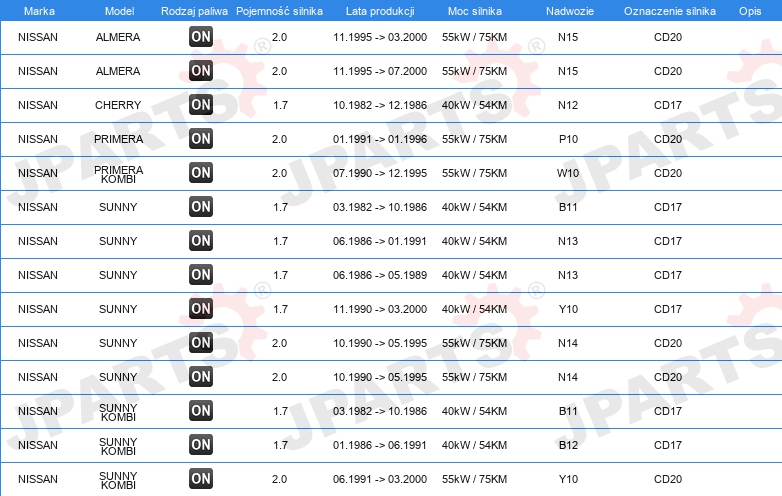Click ON icon for SUNNY 06.1986 -> 05.1989
The image size is (782, 496).
(200, 275)
